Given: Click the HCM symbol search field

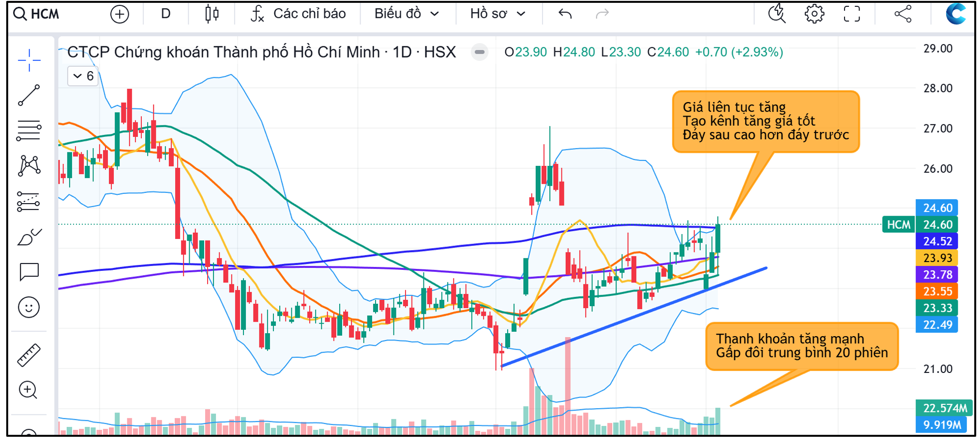Looking at the screenshot, I should 45,14.
